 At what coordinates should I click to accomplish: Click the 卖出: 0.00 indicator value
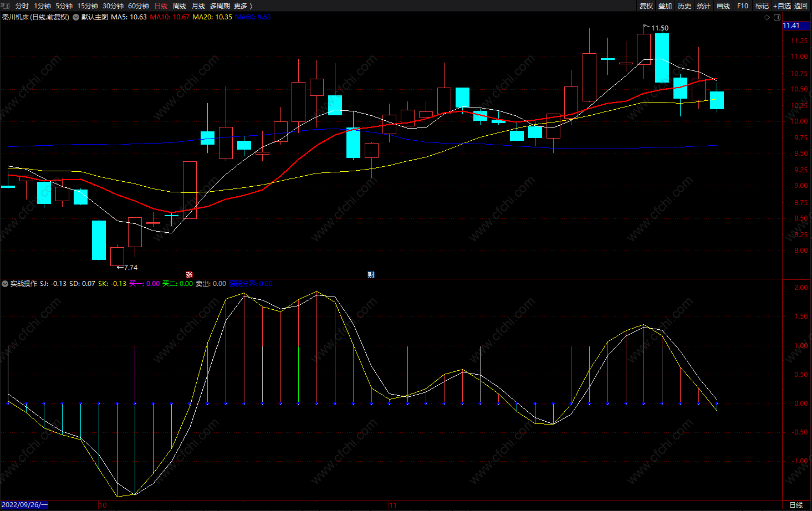coord(211,284)
